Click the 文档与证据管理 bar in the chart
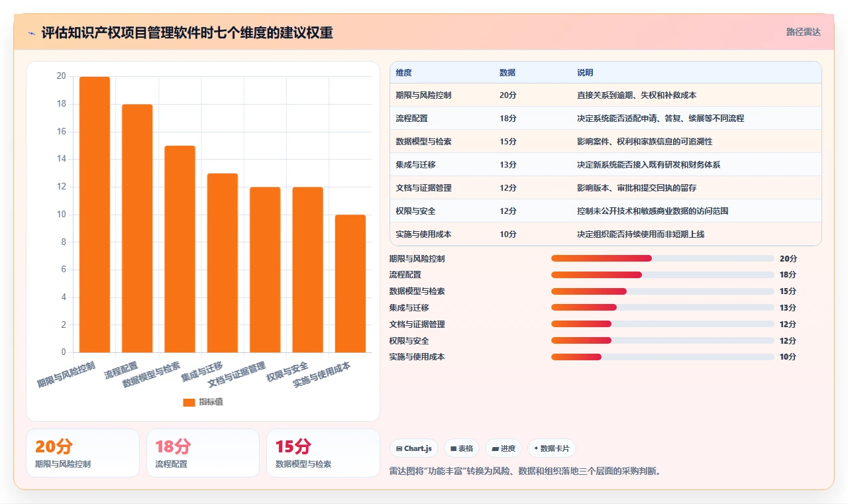Image resolution: width=848 pixels, height=504 pixels. tap(265, 270)
